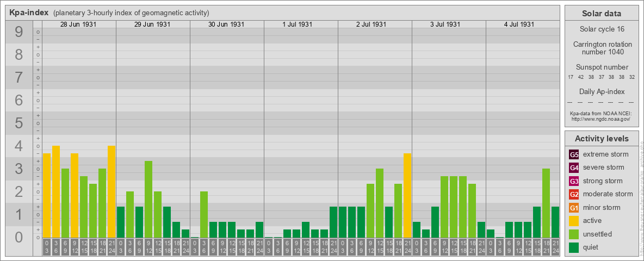Viewport: 644px width, 261px height.
Task: Click the 29 Jun 09-12 light green bar
Action: pos(148,200)
